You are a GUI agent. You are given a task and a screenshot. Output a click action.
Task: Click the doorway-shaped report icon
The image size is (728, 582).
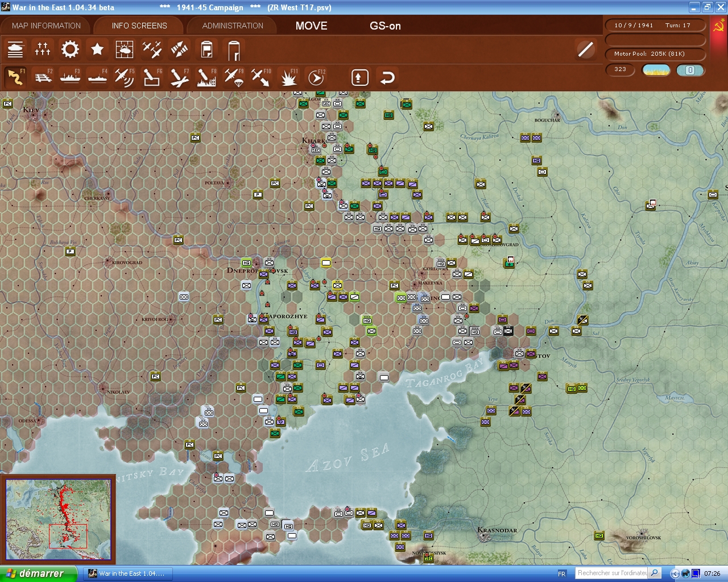pyautogui.click(x=234, y=50)
